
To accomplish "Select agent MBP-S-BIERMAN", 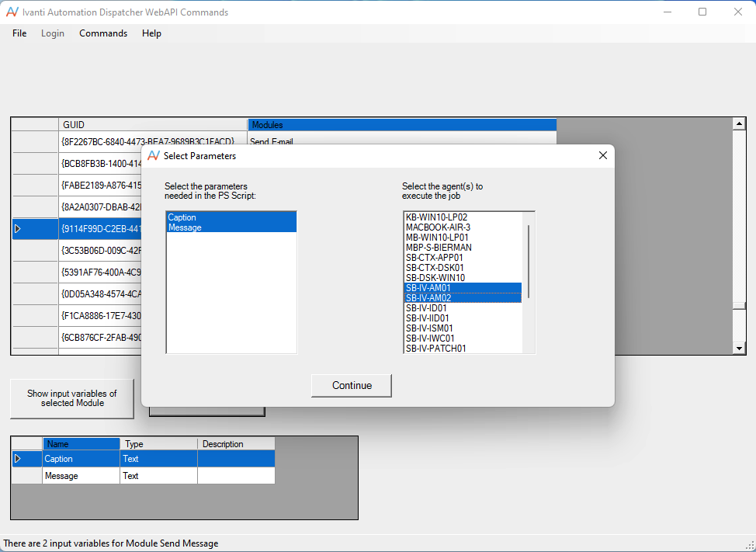I will [463, 248].
